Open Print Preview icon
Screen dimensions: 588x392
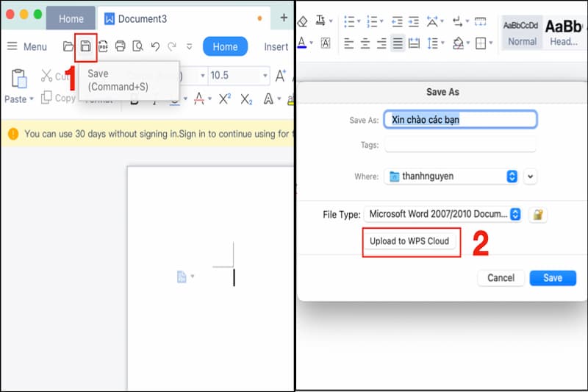pyautogui.click(x=138, y=46)
